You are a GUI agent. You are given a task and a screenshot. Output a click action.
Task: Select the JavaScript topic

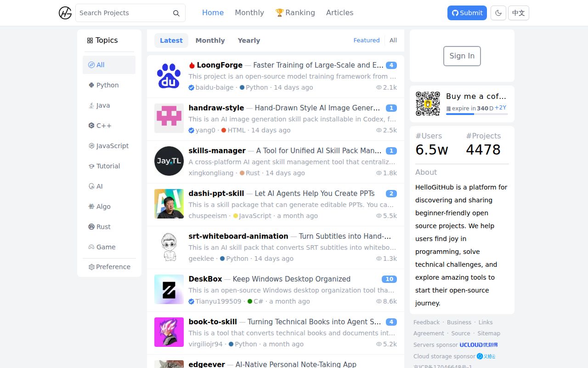pos(109,146)
